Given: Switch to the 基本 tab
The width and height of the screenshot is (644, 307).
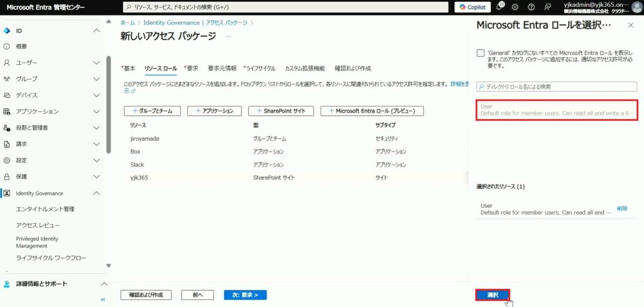Looking at the screenshot, I should click(x=128, y=69).
